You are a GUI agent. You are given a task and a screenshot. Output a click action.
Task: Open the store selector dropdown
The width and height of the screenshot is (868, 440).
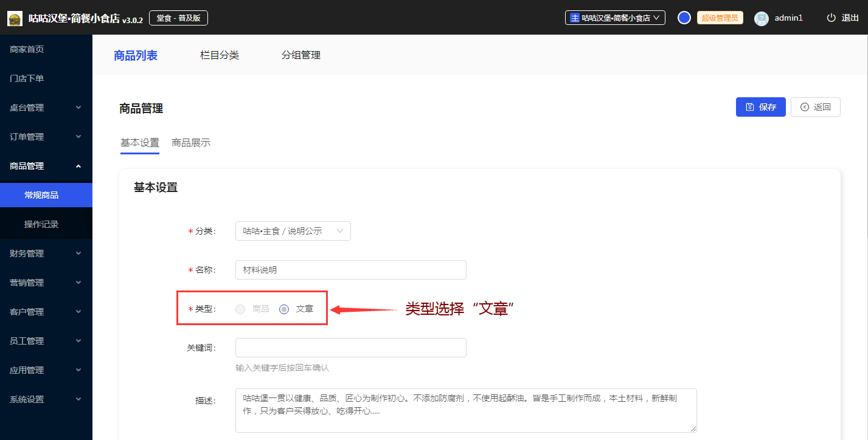point(615,18)
